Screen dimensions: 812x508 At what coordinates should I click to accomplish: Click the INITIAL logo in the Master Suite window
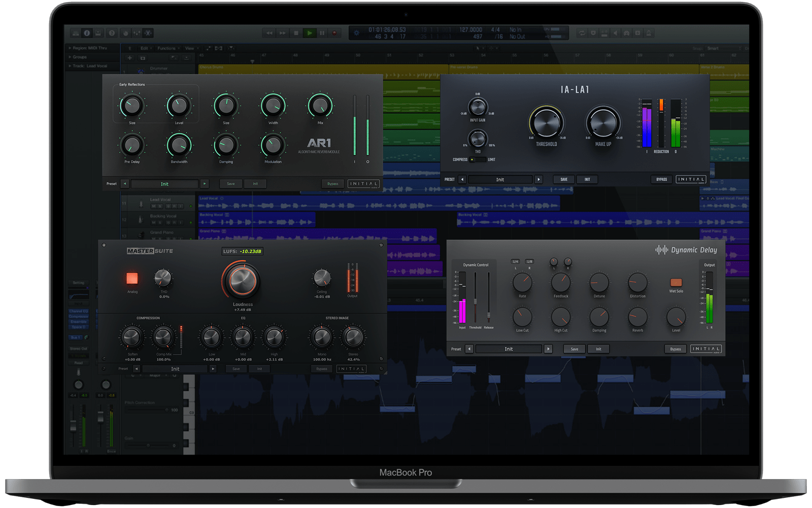pos(351,369)
